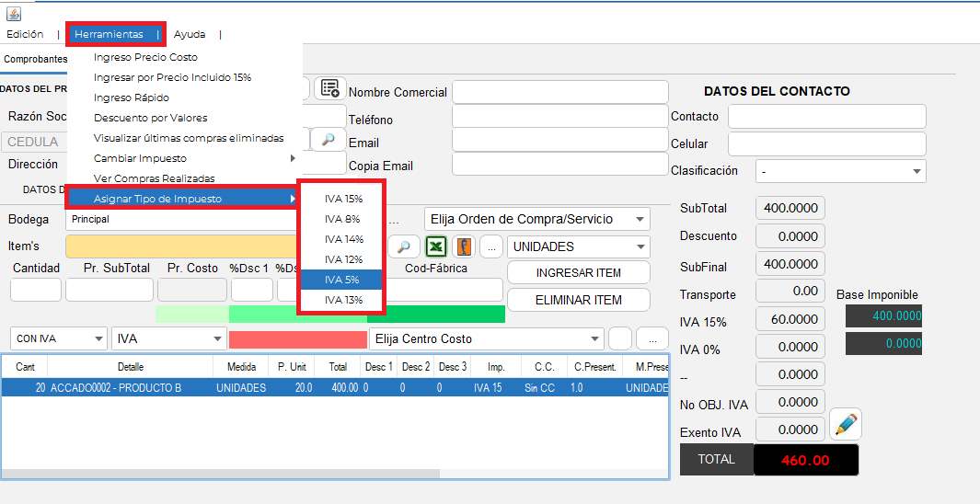
Task: Click the search magnifier next to CEDULA
Action: pyautogui.click(x=329, y=140)
